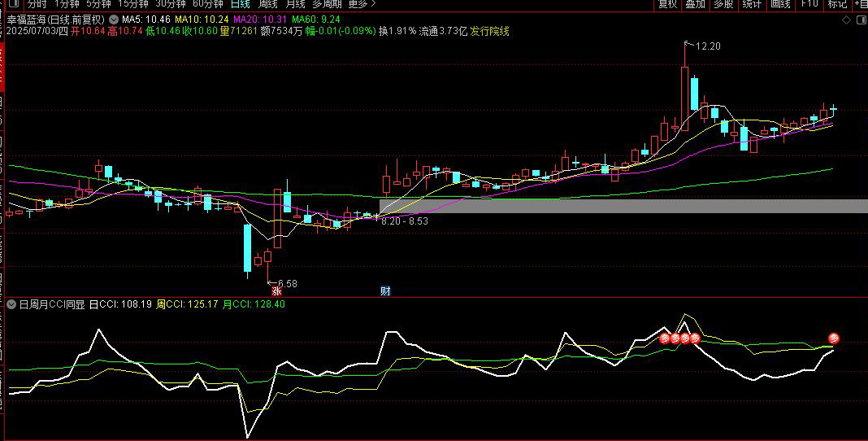Click the 8.20 - 8.53 gap label
Screen dimensions: 868x441
[405, 221]
